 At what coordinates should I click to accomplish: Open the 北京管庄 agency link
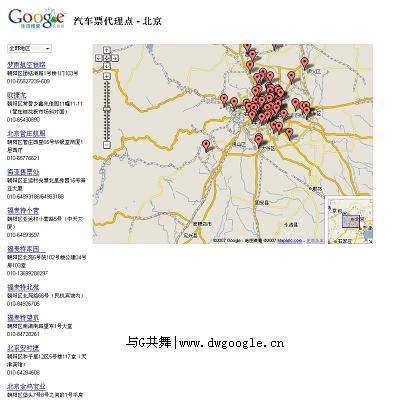click(x=26, y=134)
